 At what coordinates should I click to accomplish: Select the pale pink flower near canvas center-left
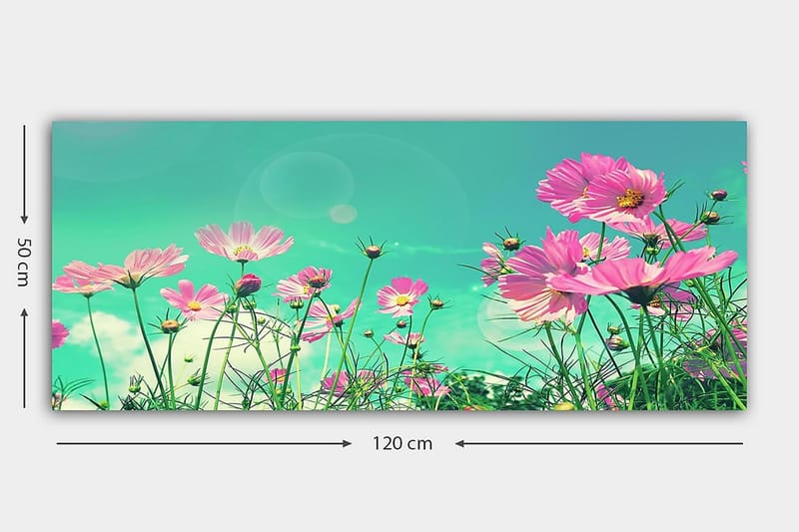coord(243,242)
